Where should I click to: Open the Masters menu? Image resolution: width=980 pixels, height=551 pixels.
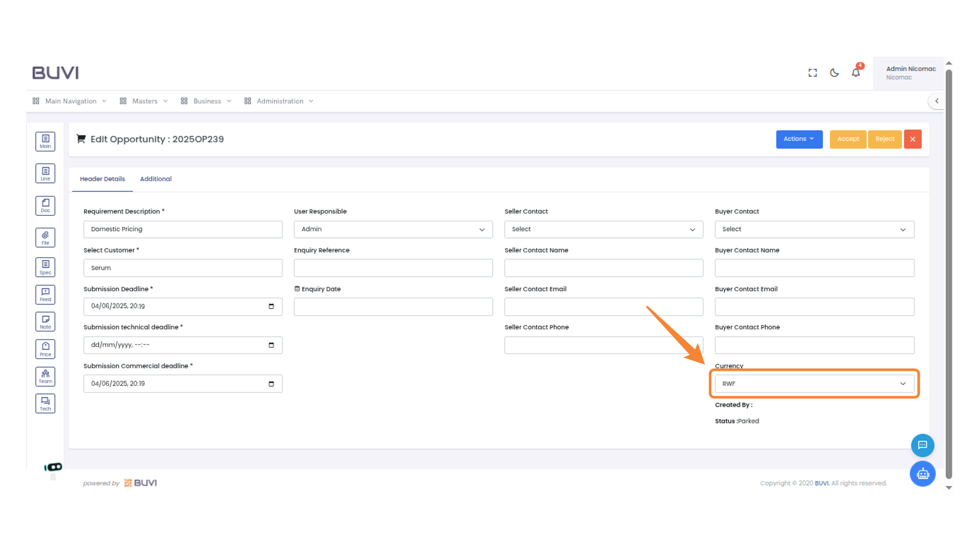click(144, 101)
